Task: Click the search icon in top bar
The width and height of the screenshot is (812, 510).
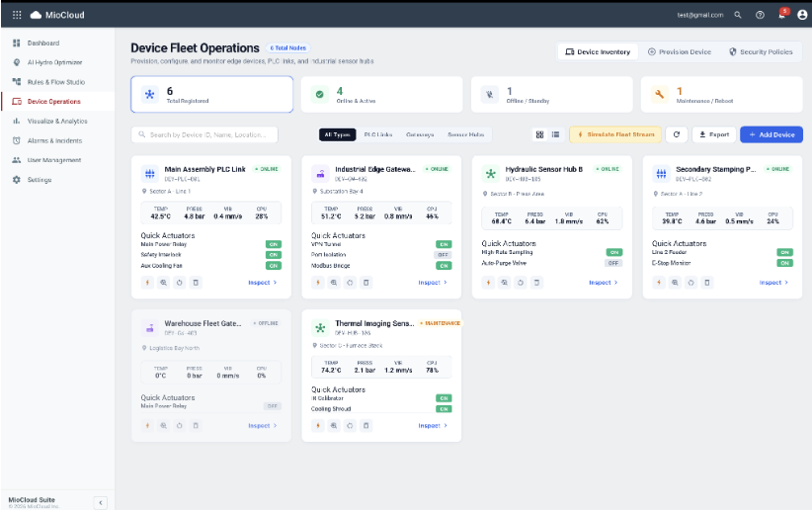Action: pyautogui.click(x=738, y=15)
